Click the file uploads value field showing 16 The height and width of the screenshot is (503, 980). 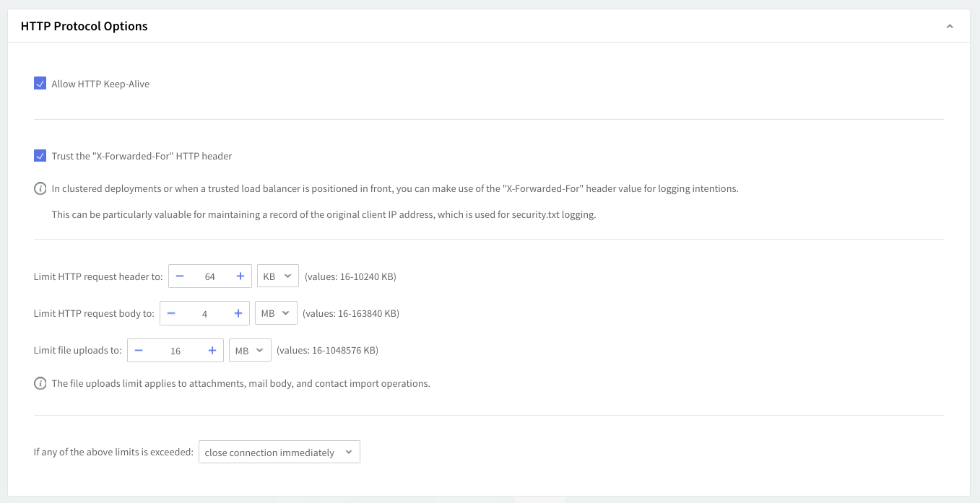175,351
